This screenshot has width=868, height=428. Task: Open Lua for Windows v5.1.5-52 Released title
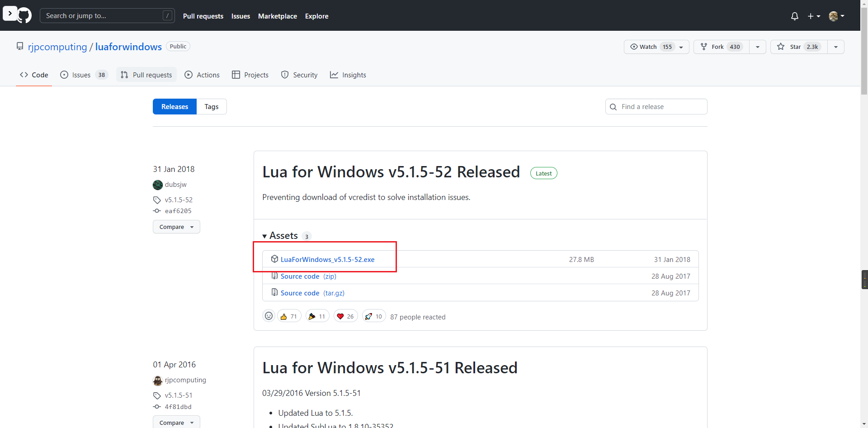coord(391,172)
